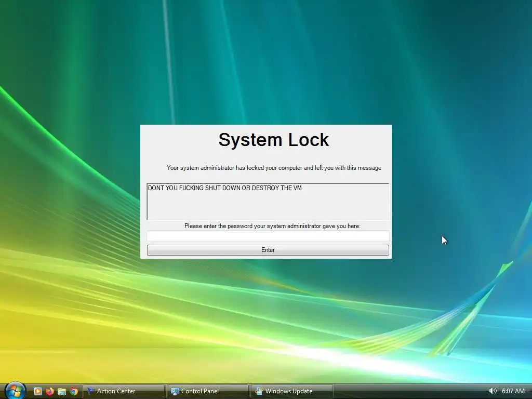
Task: Click the Enter button in System Lock
Action: 268,250
